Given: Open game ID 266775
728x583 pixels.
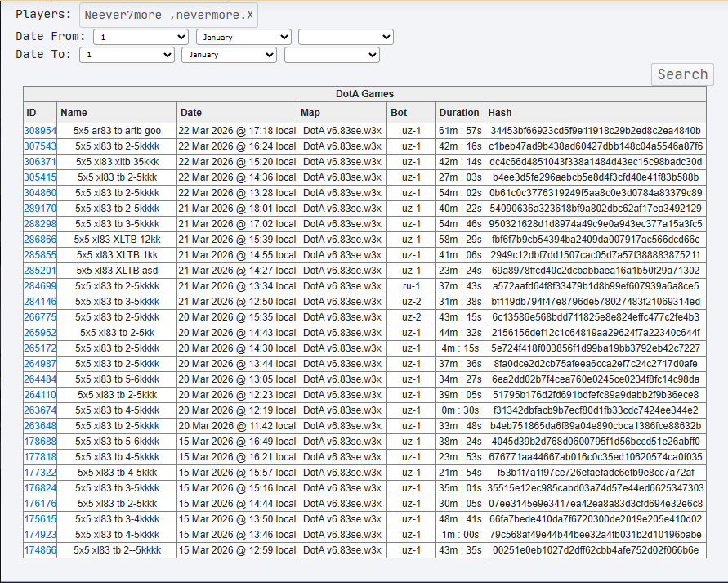Looking at the screenshot, I should pyautogui.click(x=40, y=317).
